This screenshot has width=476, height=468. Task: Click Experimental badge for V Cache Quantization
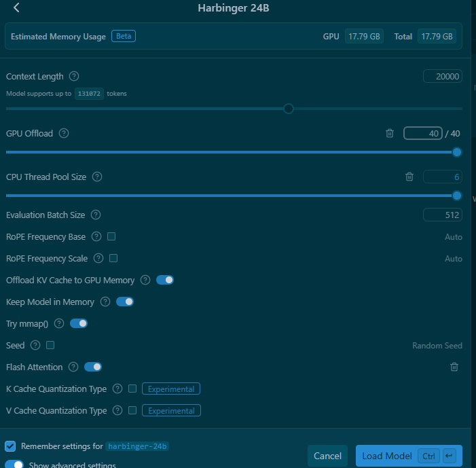pos(171,410)
